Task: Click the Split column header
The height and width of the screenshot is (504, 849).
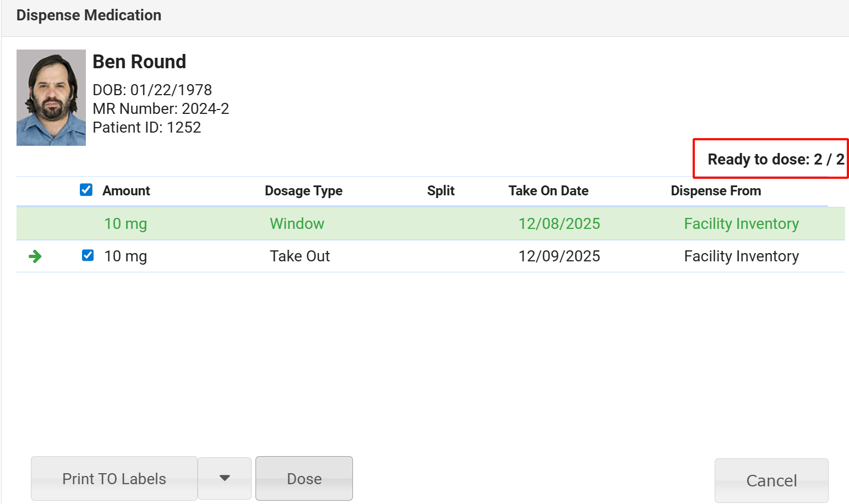Action: tap(440, 191)
